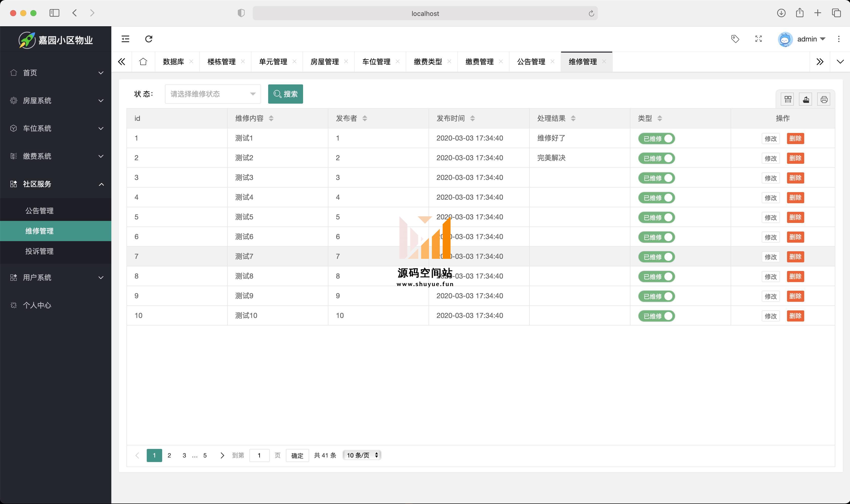Export table data icon
Image resolution: width=850 pixels, height=504 pixels.
806,100
